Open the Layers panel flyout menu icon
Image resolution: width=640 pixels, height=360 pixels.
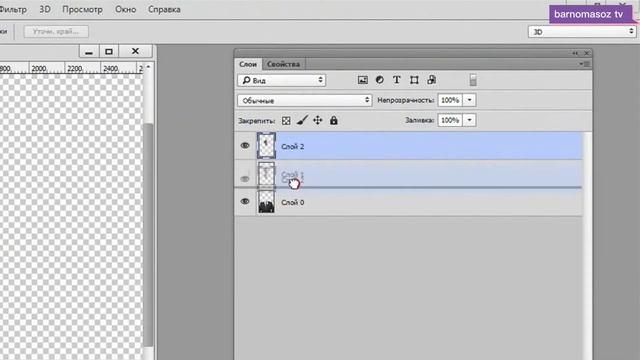pos(585,64)
